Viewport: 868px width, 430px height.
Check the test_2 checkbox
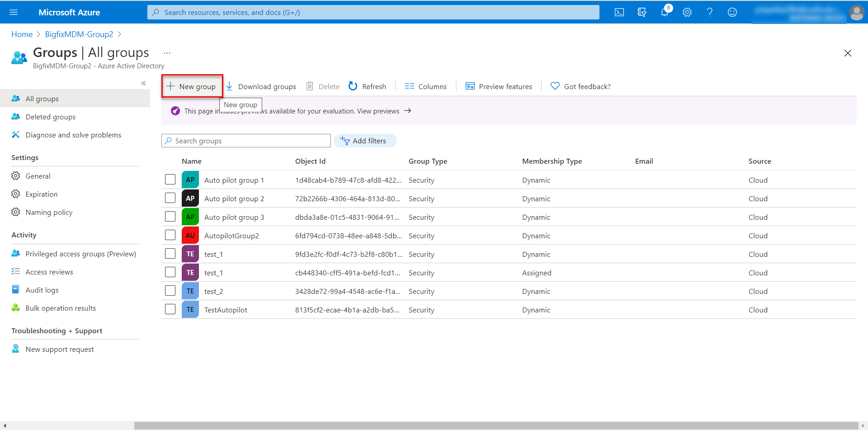[x=170, y=291]
